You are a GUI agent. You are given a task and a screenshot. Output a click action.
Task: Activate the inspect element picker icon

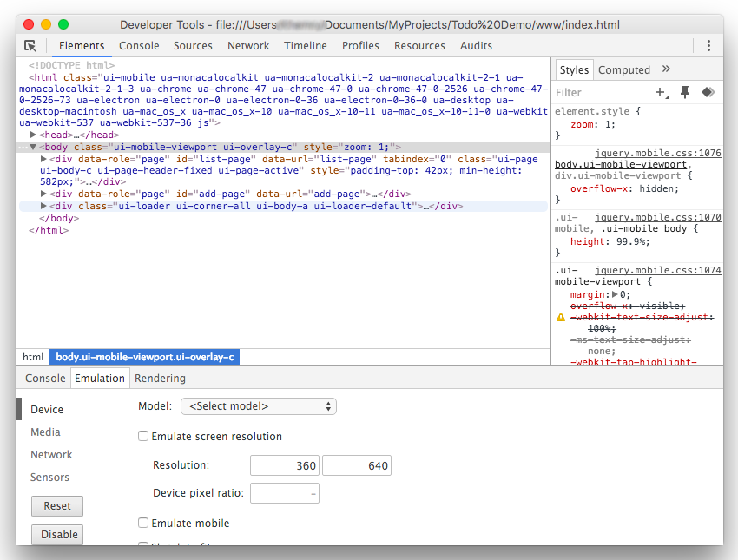(30, 46)
